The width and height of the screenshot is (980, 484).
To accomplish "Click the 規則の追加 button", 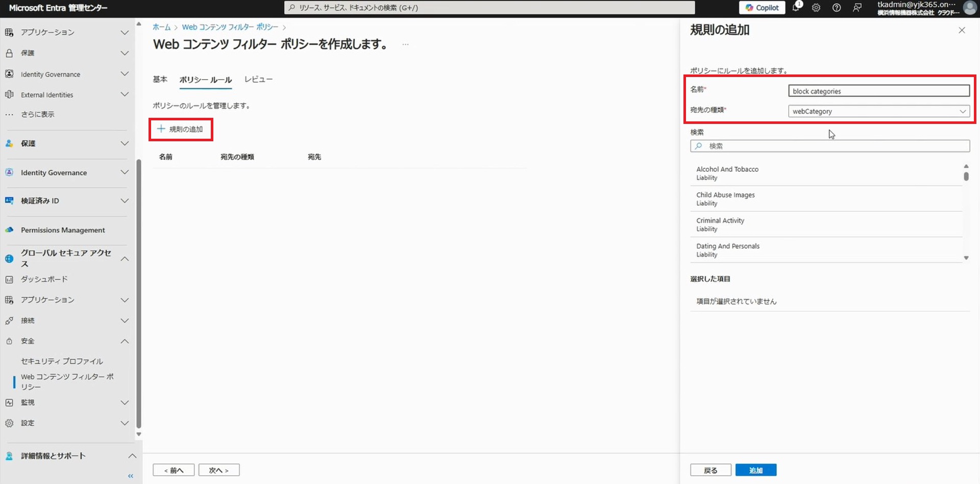I will (181, 129).
